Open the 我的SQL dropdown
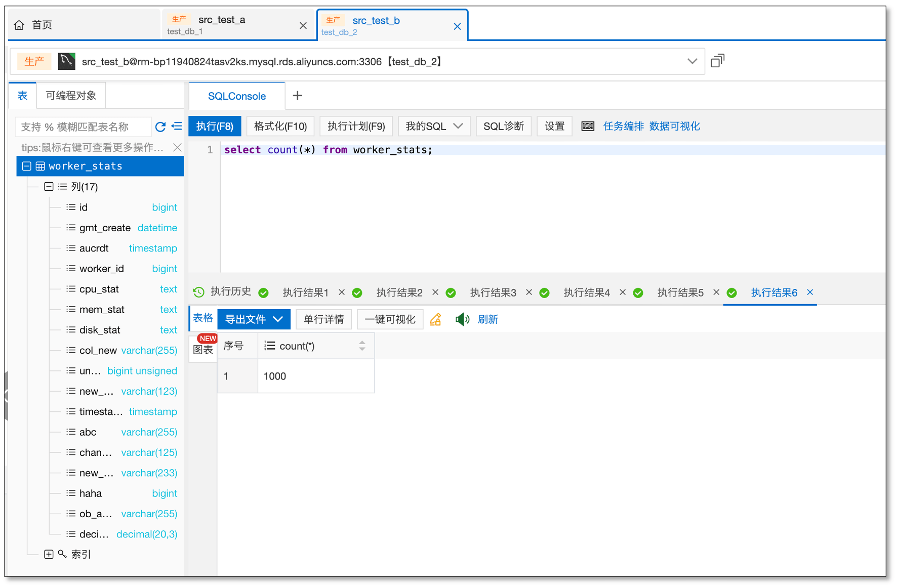Viewport: 897px width, 588px height. pyautogui.click(x=434, y=126)
